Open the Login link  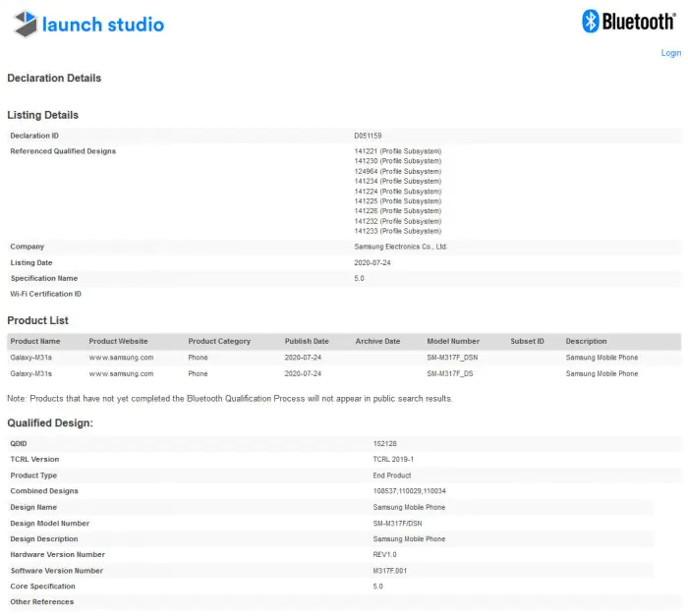[671, 53]
